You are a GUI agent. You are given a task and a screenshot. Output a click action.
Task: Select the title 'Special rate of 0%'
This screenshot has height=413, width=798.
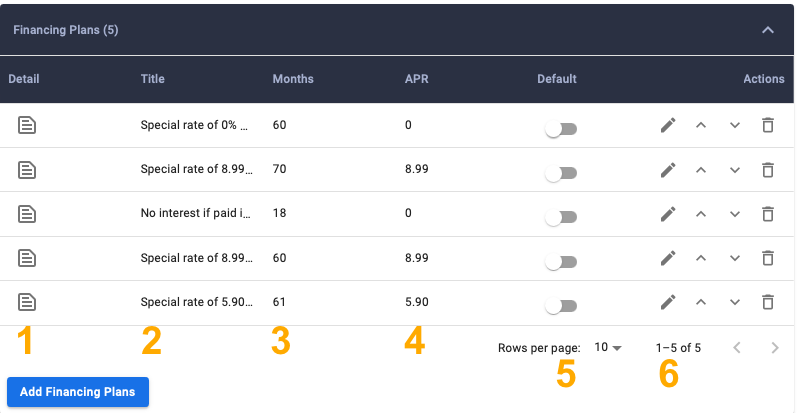[x=194, y=125]
